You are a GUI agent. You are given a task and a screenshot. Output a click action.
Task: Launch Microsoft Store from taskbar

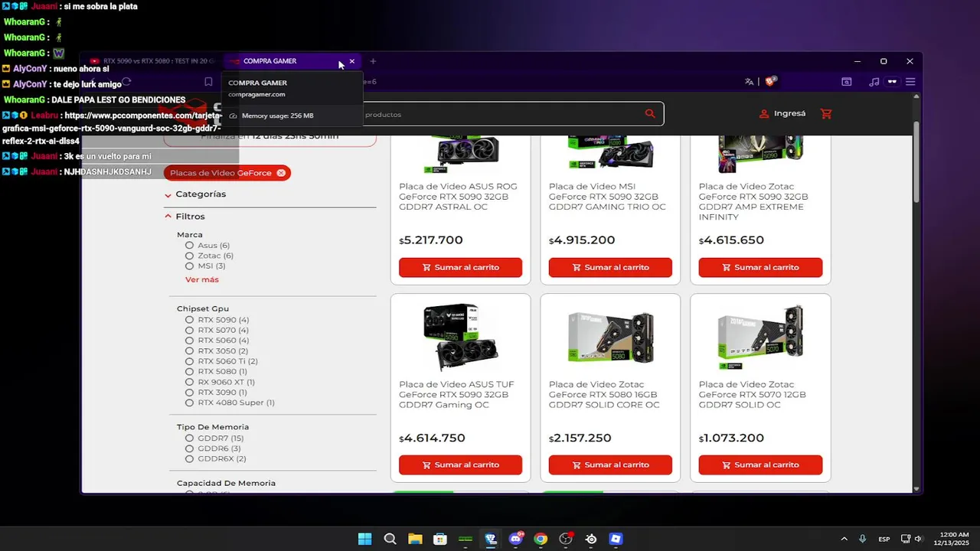coord(440,539)
